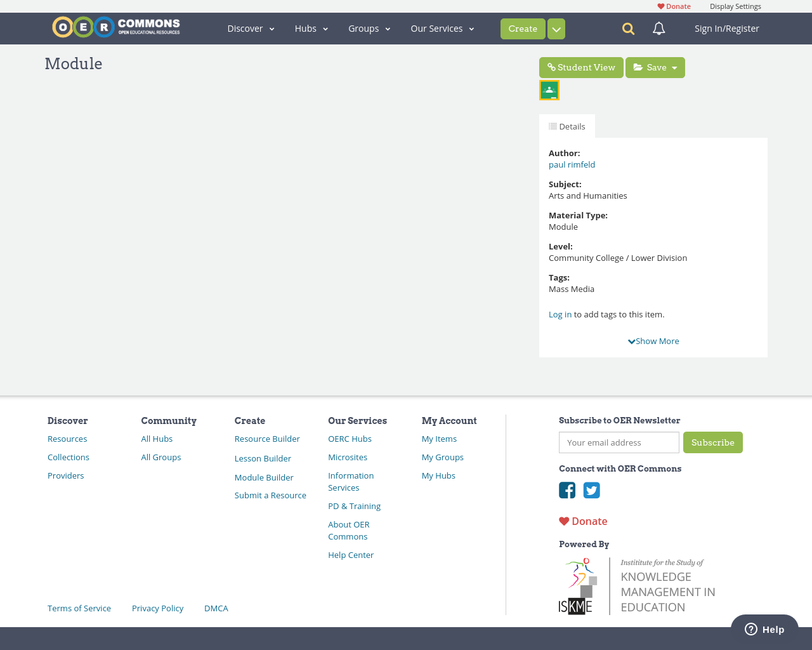Click the Help widget button
Screen dimensions: 812x650
(x=764, y=629)
